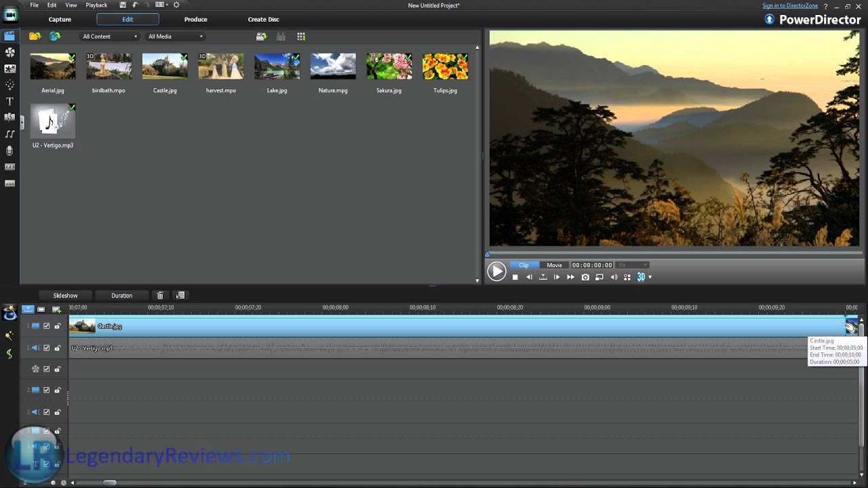Toggle enable checkbox on video track 2

(47, 390)
